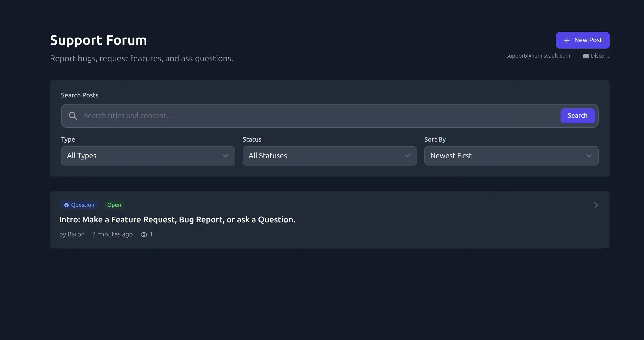The image size is (644, 340).
Task: Click the right chevron arrow on post card
Action: click(596, 205)
